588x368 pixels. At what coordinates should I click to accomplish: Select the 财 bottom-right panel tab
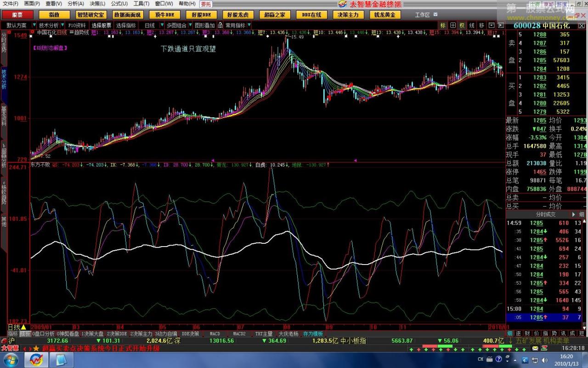pos(527,333)
